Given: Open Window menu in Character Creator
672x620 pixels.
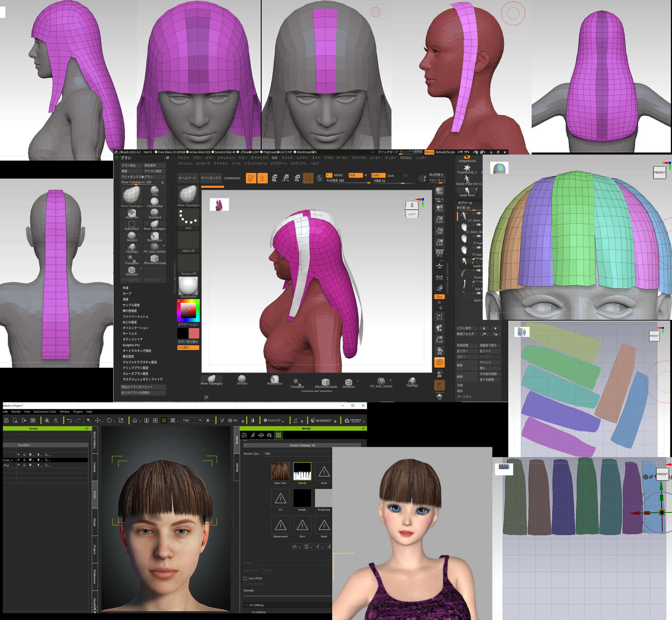Looking at the screenshot, I should (x=65, y=412).
